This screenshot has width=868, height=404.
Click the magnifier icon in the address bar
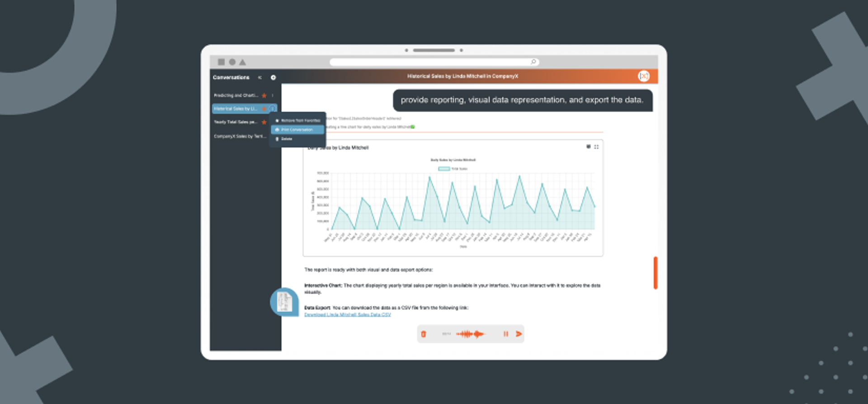coord(533,62)
